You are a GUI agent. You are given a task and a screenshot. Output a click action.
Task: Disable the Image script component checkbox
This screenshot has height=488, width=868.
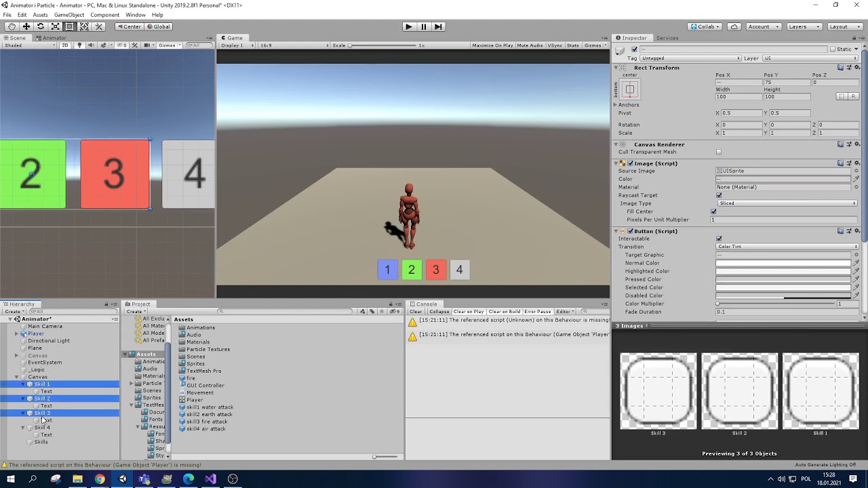click(631, 163)
